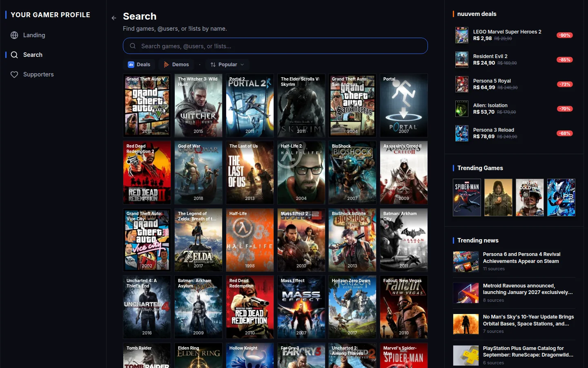
Task: Open Grand Theft Auto: Vice City cover
Action: pyautogui.click(x=147, y=240)
